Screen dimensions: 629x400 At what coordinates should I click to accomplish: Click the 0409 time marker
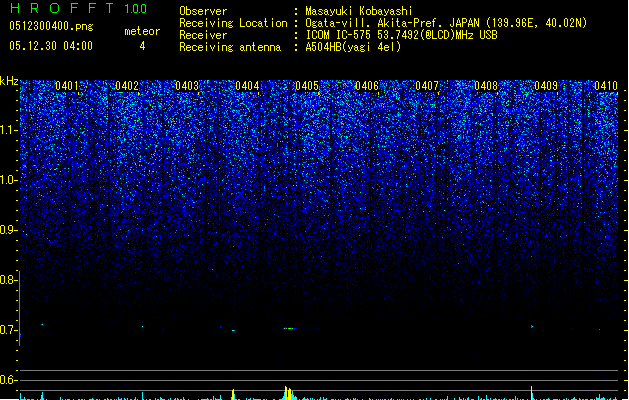(x=546, y=86)
